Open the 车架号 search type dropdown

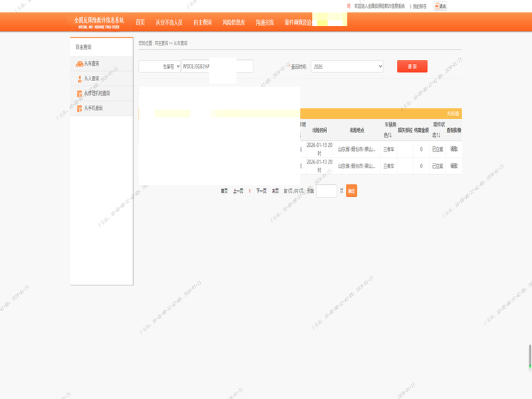tap(160, 66)
